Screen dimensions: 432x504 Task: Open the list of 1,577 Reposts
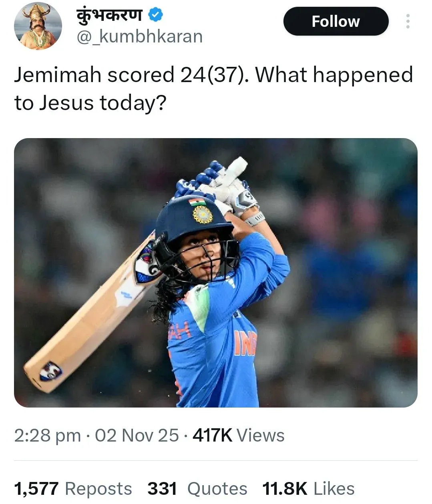pos(73,488)
